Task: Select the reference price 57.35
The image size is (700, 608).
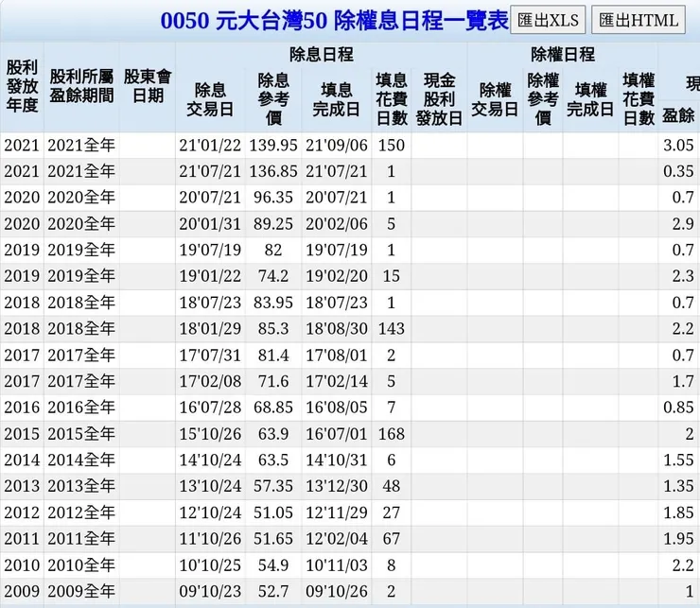Action: [273, 486]
